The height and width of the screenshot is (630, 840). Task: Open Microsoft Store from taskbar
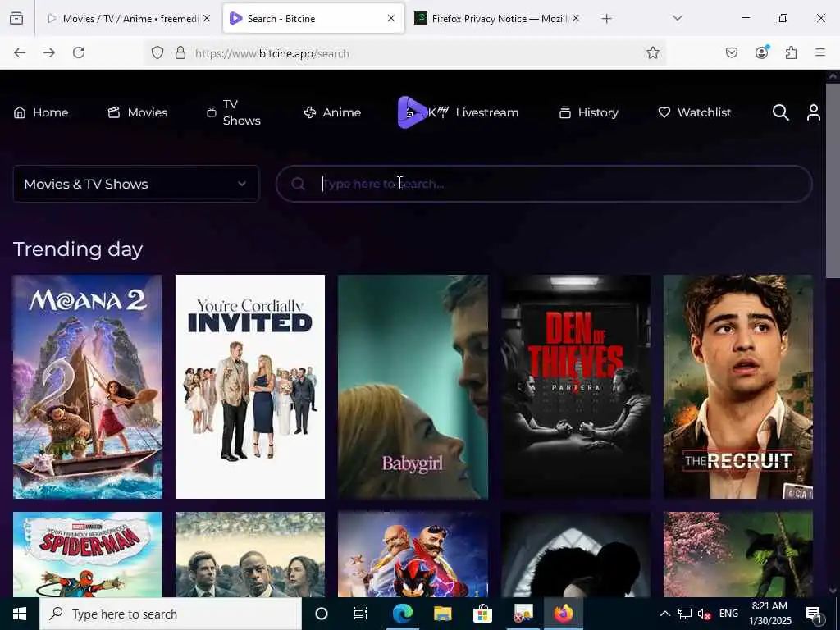(482, 614)
